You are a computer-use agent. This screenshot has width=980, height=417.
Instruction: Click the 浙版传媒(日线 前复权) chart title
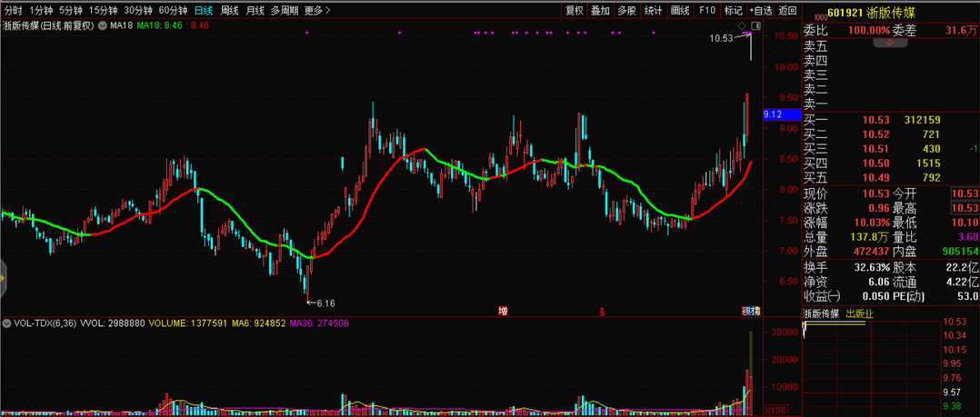pyautogui.click(x=48, y=25)
